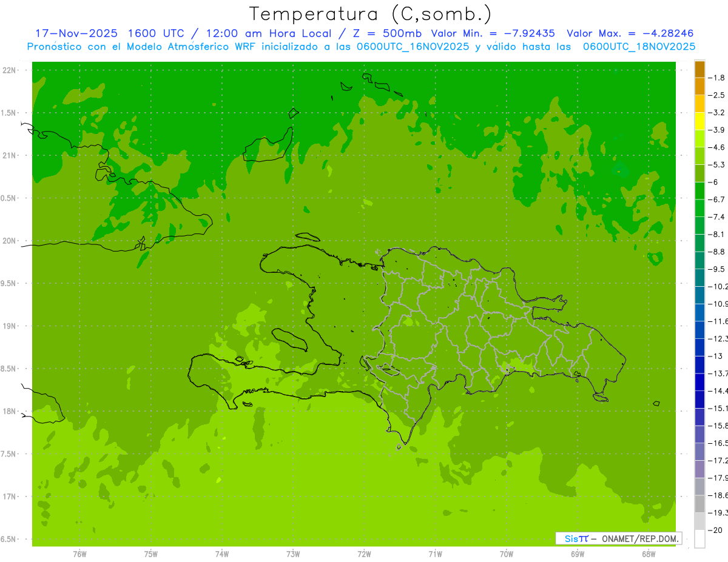The image size is (728, 562).
Task: Click the '-17.9' colorbar value
Action: (718, 478)
